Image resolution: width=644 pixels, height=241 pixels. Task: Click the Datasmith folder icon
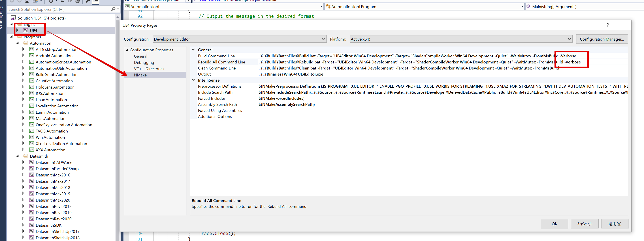tap(26, 156)
